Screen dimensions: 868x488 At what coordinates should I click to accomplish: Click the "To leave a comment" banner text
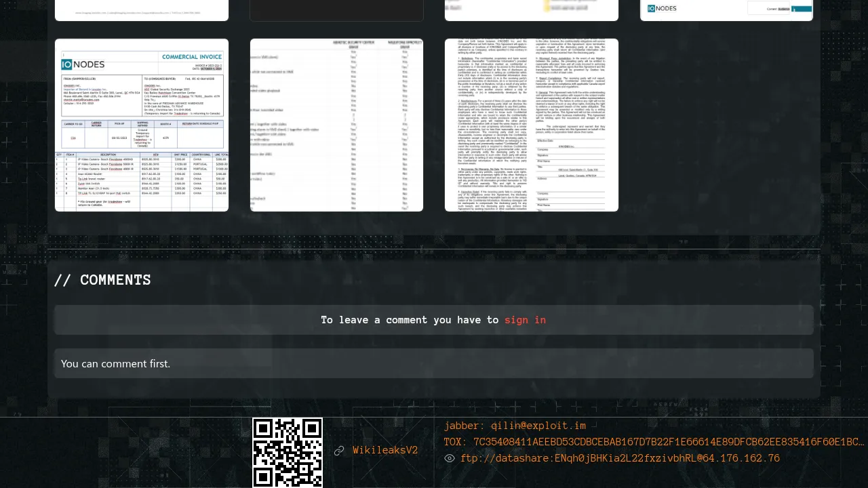click(x=410, y=320)
